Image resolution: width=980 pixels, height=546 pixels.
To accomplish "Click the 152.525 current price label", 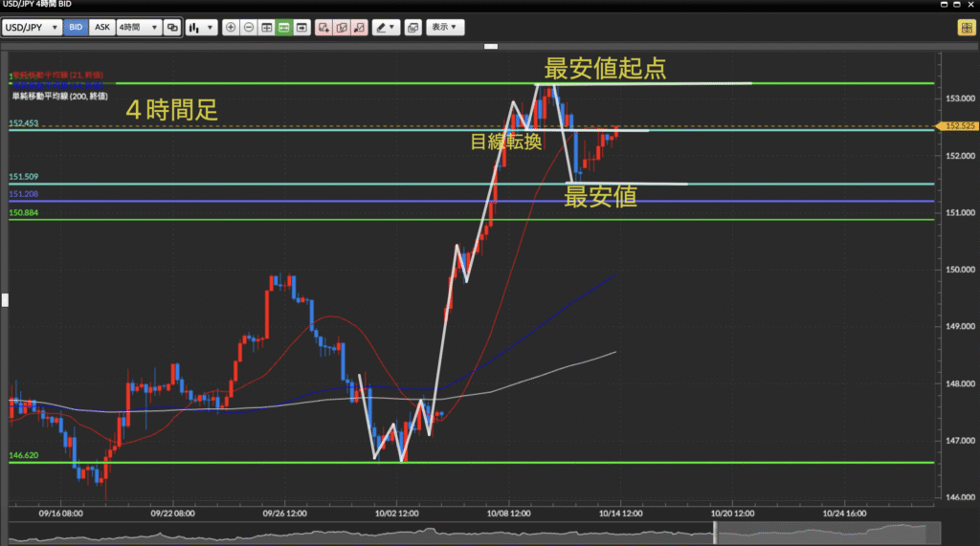I will click(958, 126).
